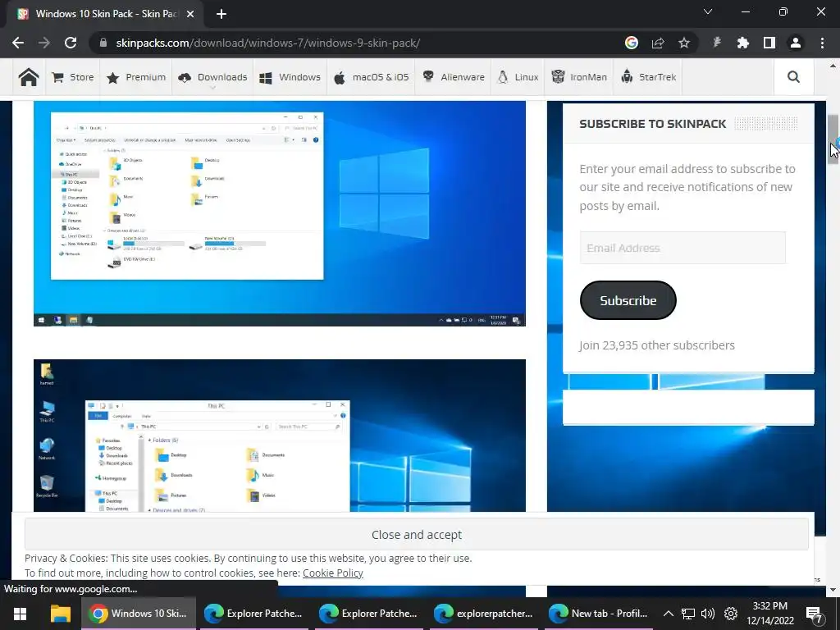This screenshot has width=840, height=630.
Task: Open the Cookie Policy link
Action: (333, 573)
